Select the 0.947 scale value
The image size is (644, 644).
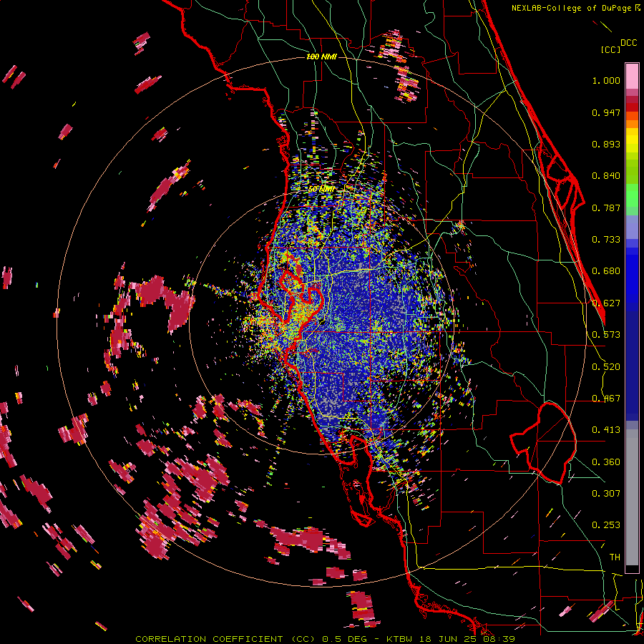click(x=606, y=112)
